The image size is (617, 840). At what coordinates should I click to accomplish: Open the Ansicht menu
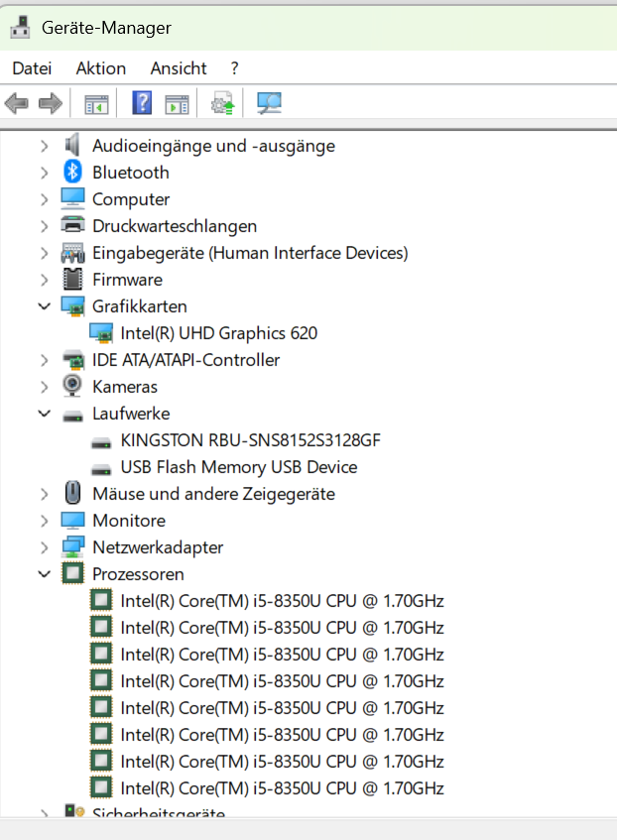[179, 68]
